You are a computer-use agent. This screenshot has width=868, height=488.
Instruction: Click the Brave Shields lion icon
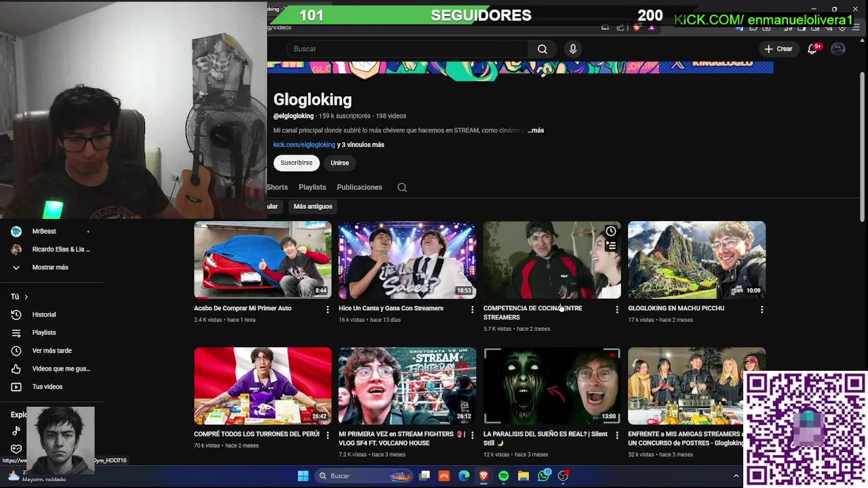[636, 28]
